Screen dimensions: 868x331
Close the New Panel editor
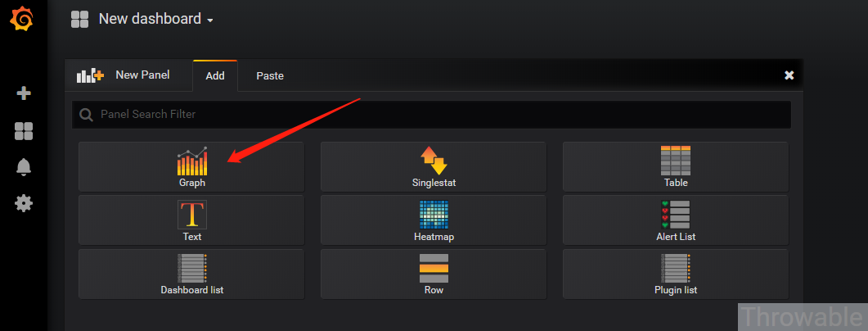point(789,75)
